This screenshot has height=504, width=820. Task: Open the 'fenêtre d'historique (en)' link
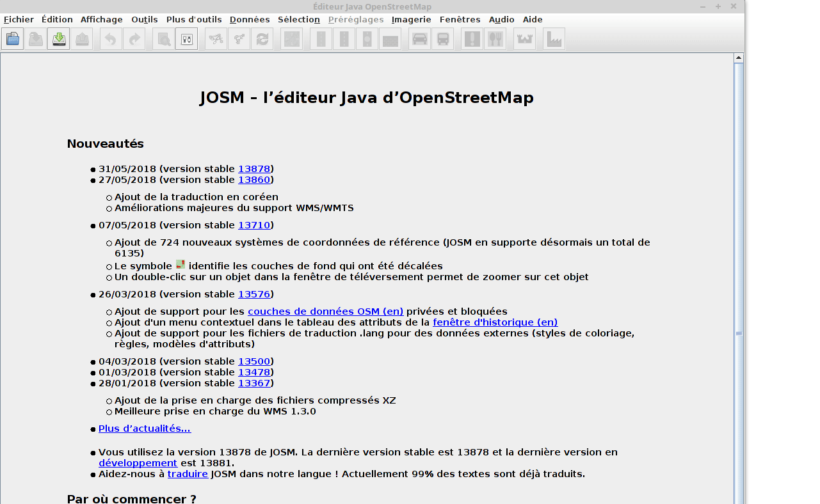click(x=495, y=322)
